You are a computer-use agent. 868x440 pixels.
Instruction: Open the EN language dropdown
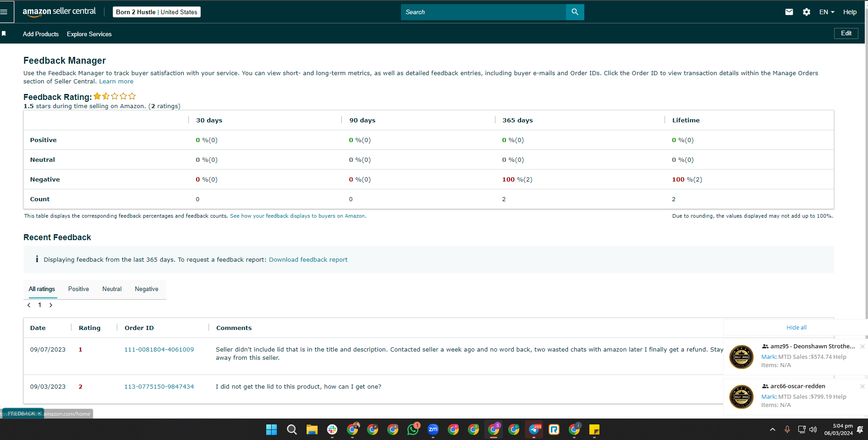(x=827, y=12)
